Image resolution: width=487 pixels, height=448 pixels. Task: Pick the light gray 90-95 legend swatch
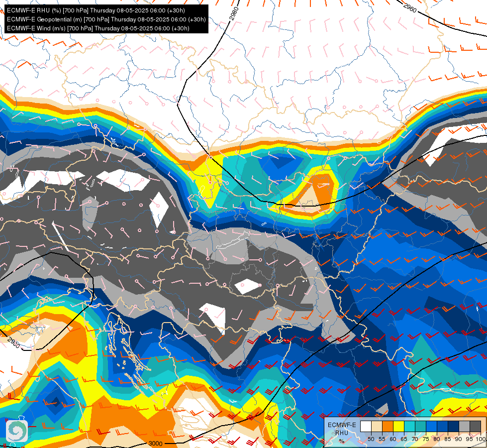click(x=464, y=426)
